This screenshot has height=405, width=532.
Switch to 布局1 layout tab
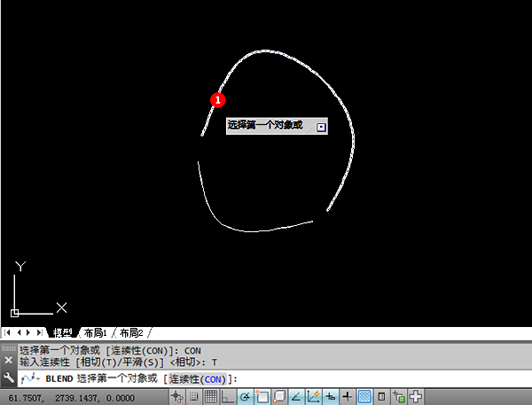click(x=96, y=333)
